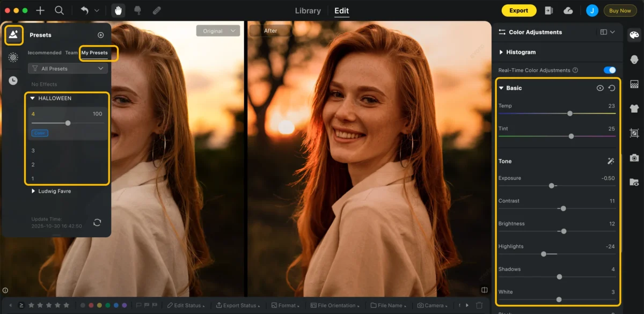This screenshot has height=314, width=644.
Task: Open the Edit Status filter dropdown
Action: click(x=186, y=305)
